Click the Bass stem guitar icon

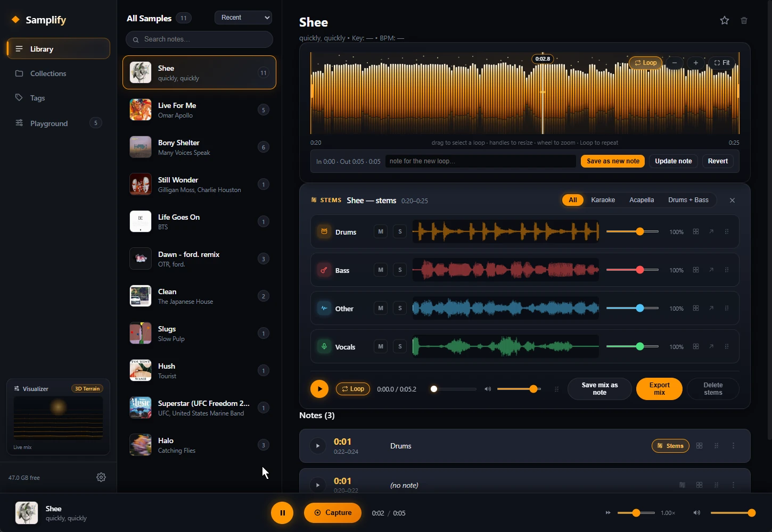coord(324,270)
